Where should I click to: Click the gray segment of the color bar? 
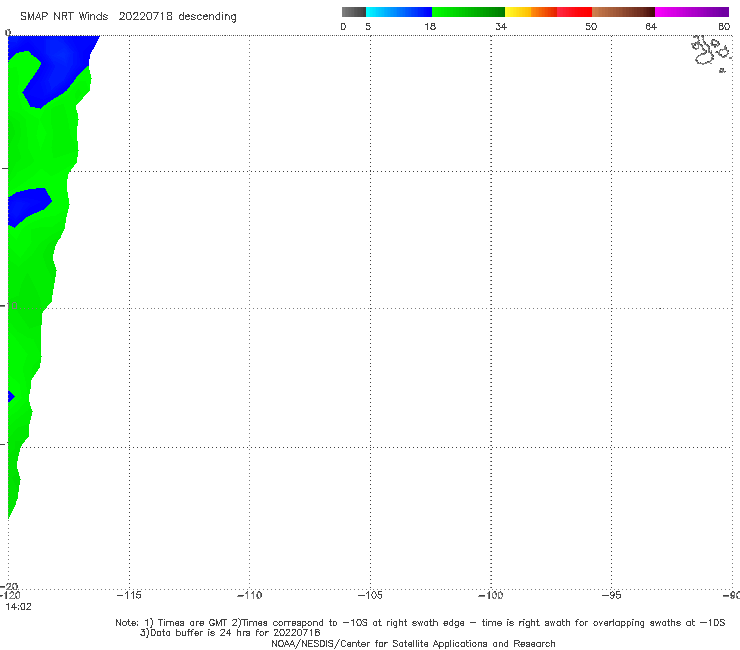coord(354,12)
